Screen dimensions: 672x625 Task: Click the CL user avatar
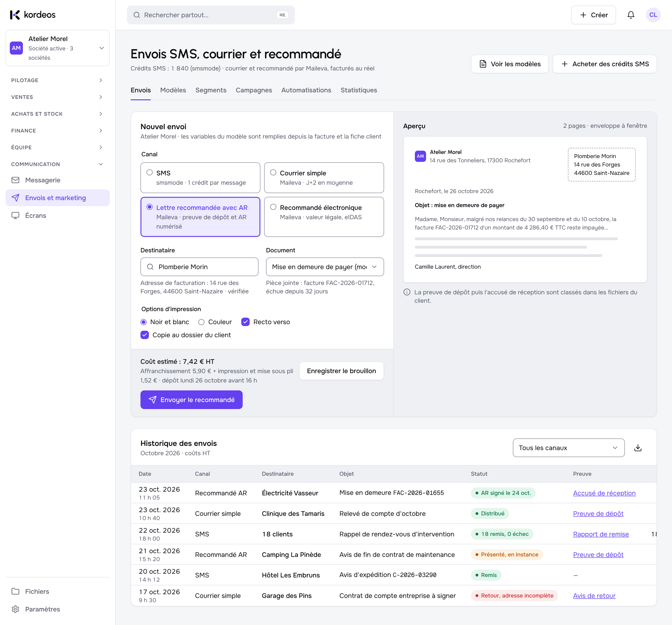click(653, 15)
